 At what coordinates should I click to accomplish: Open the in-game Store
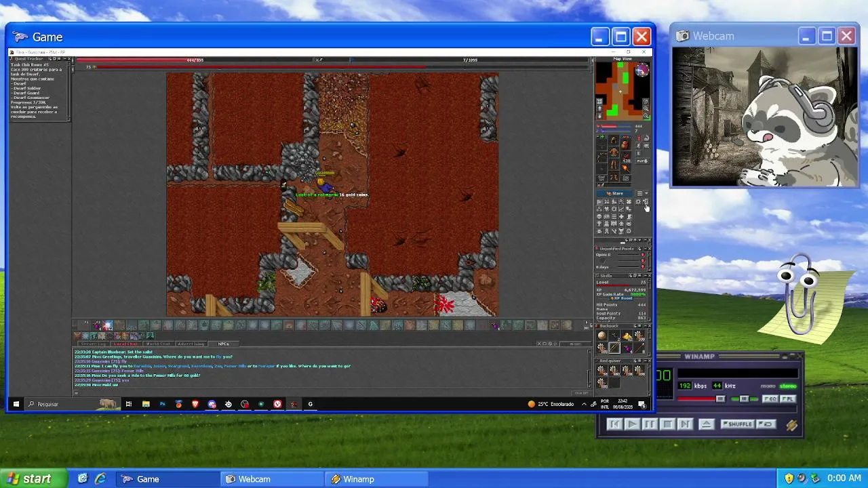(614, 193)
